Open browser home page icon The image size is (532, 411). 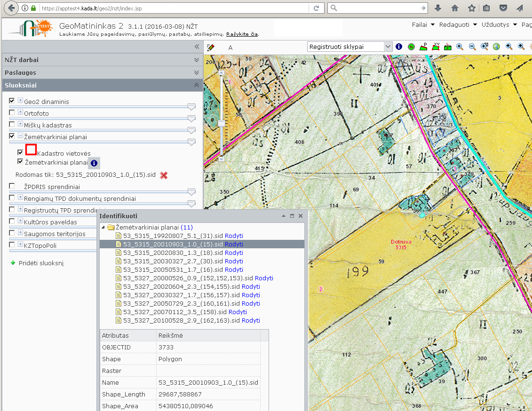point(455,8)
